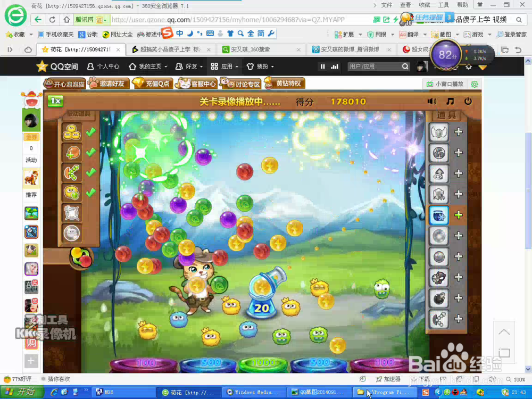The height and width of the screenshot is (399, 532).
Task: Switch to 超搞笑小品傻子上学 tab
Action: click(170, 49)
